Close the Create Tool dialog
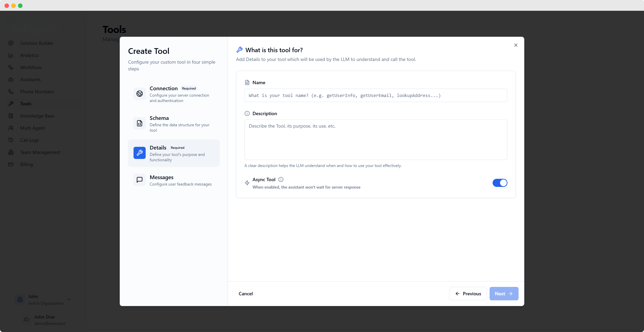The height and width of the screenshot is (332, 644). click(x=516, y=45)
